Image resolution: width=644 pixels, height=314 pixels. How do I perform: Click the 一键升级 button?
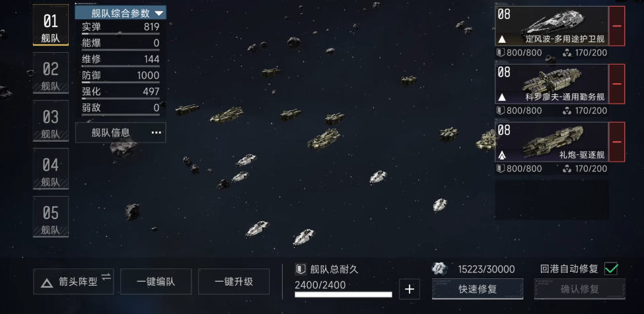click(x=234, y=282)
